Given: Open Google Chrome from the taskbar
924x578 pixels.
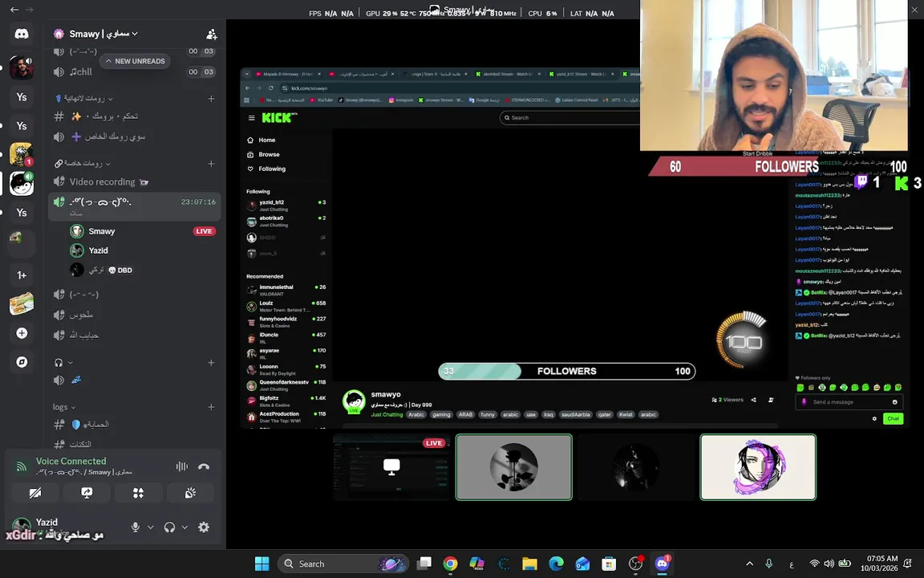Looking at the screenshot, I should pos(450,564).
